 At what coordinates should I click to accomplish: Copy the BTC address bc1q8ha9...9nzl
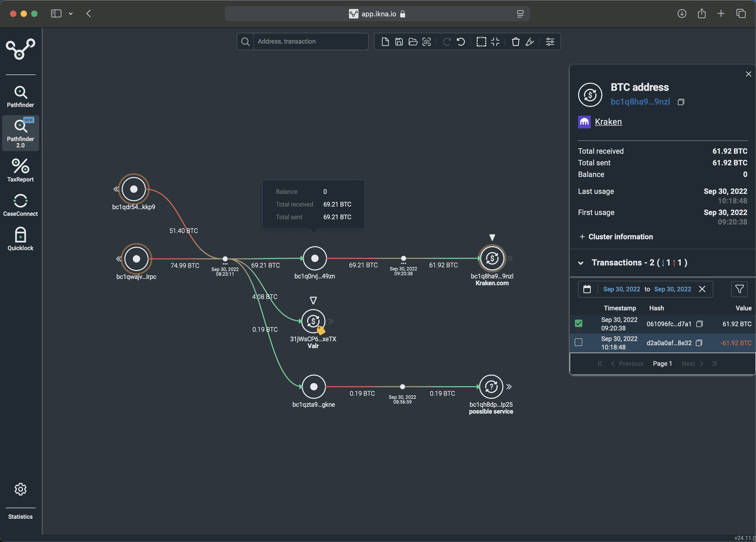click(681, 102)
